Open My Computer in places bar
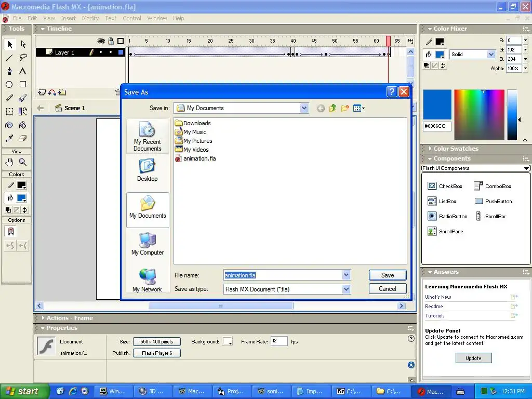Viewport: 532px width, 399px height. 148,244
